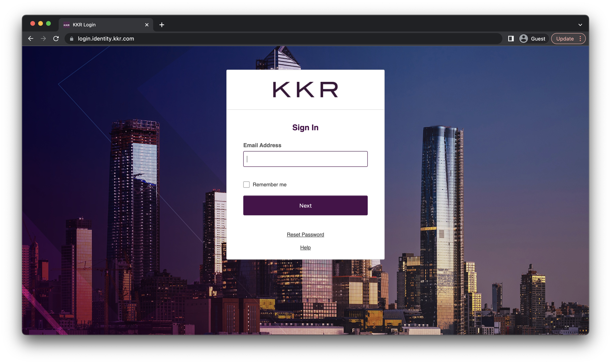The height and width of the screenshot is (364, 611).
Task: Open the Reset Password link
Action: click(305, 235)
